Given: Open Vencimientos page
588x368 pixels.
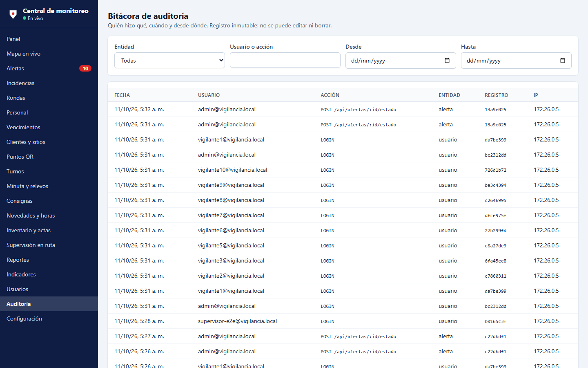Looking at the screenshot, I should click(x=49, y=127).
